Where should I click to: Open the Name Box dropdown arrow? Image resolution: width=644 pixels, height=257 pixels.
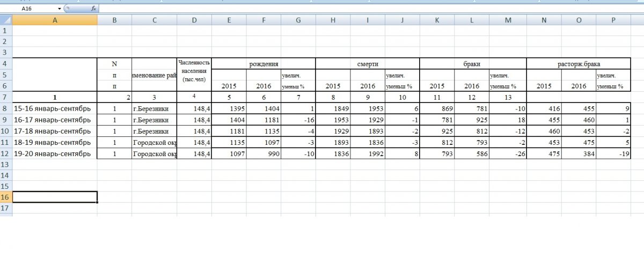pos(59,9)
